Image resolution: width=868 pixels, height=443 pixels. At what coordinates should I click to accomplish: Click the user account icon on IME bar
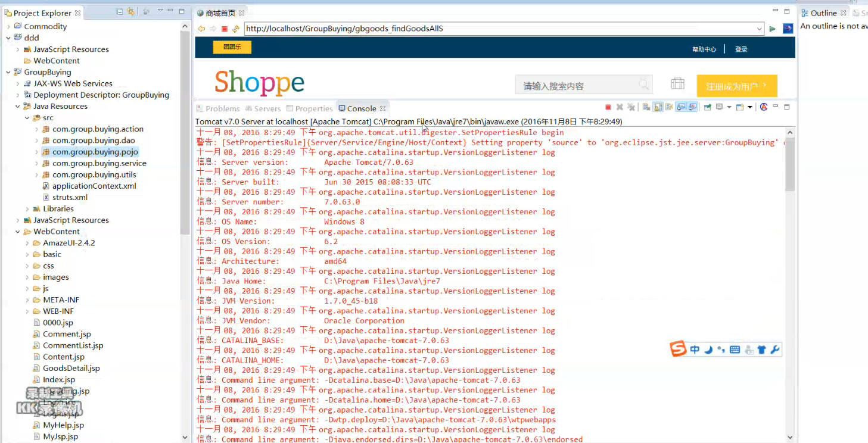[749, 350]
